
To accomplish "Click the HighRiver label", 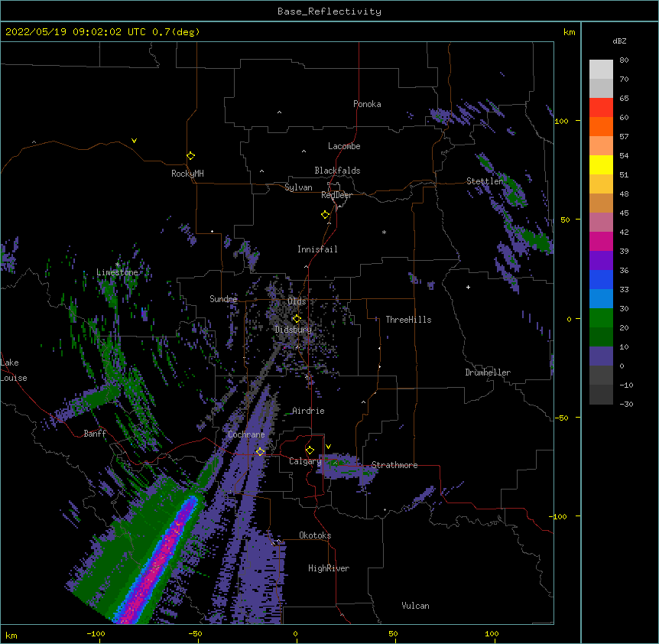I will [329, 568].
